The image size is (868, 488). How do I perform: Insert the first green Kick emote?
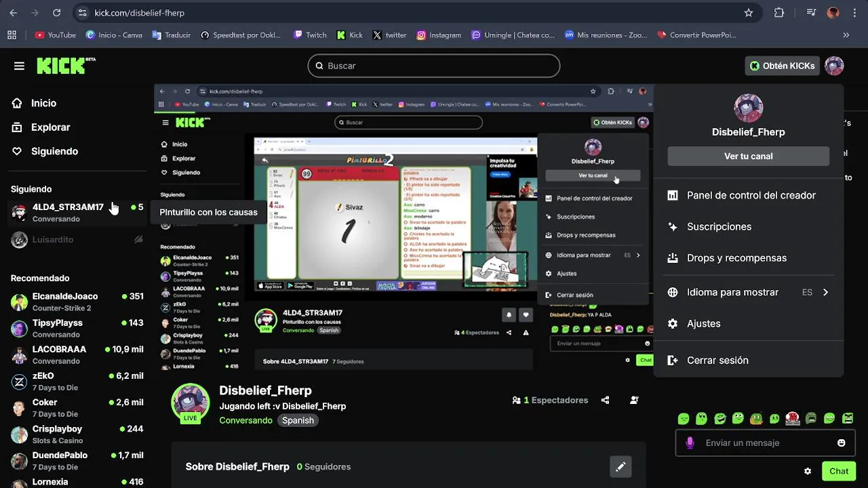click(x=684, y=418)
